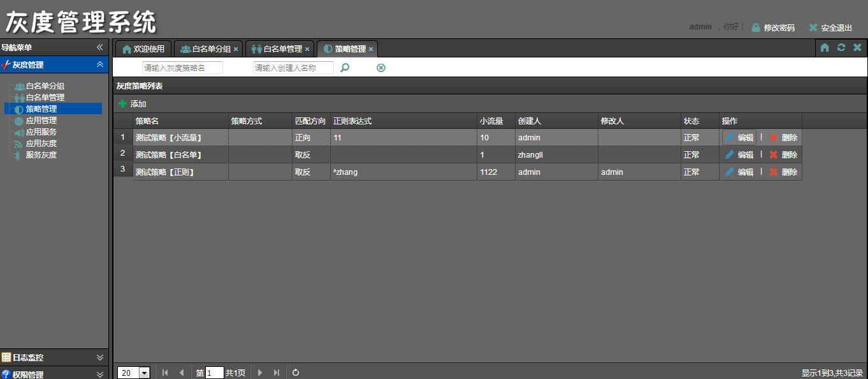The width and height of the screenshot is (868, 379).
Task: Go to first page pagination icon
Action: 166,373
